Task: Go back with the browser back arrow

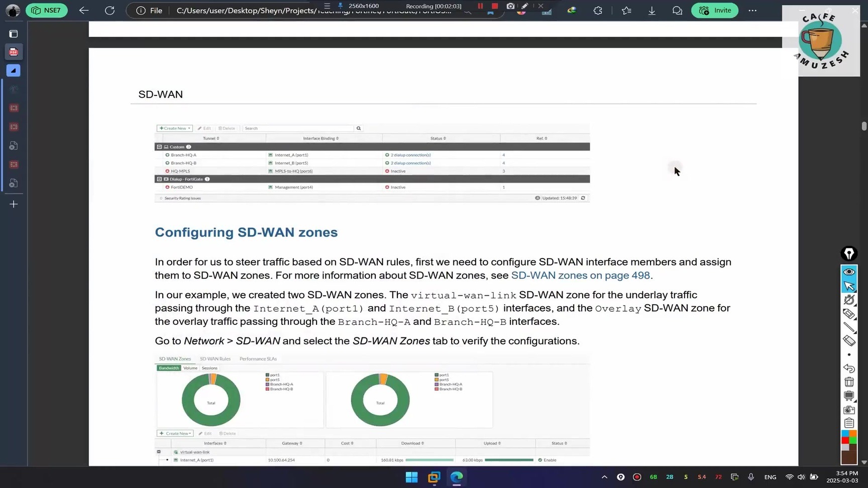Action: click(x=84, y=10)
